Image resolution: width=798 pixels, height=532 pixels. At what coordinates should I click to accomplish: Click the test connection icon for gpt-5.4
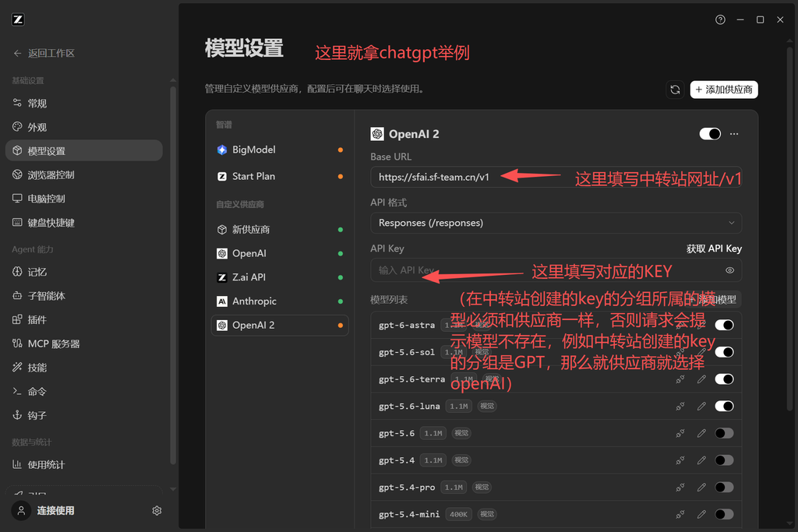pos(680,460)
